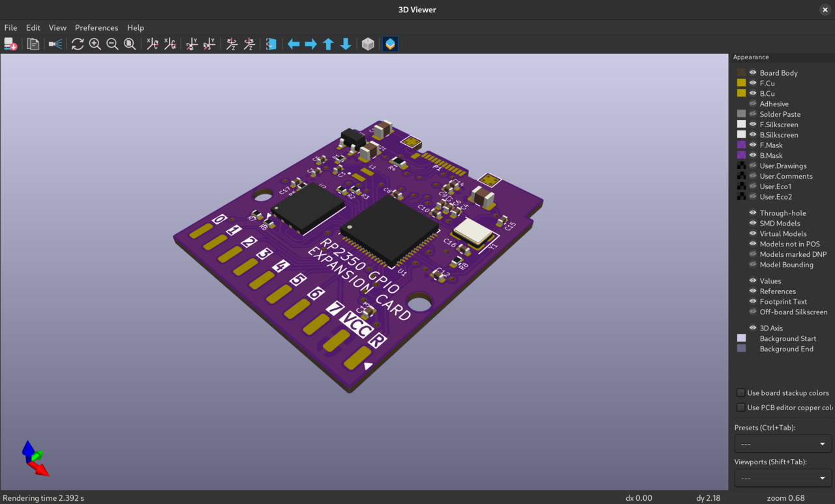Change the F.Silkscreen color swatch
The height and width of the screenshot is (504, 835).
click(x=741, y=124)
